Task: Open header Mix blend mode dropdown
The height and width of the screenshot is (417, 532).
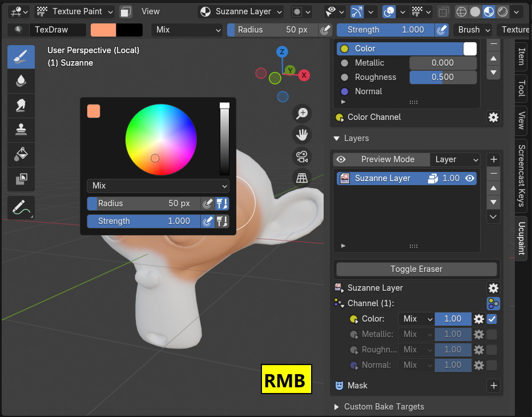Action: coord(187,30)
